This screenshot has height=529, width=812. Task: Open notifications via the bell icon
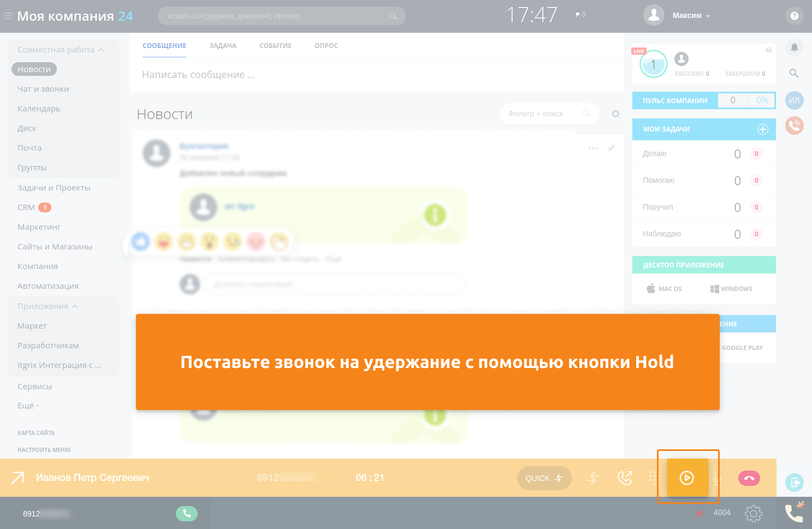[795, 48]
